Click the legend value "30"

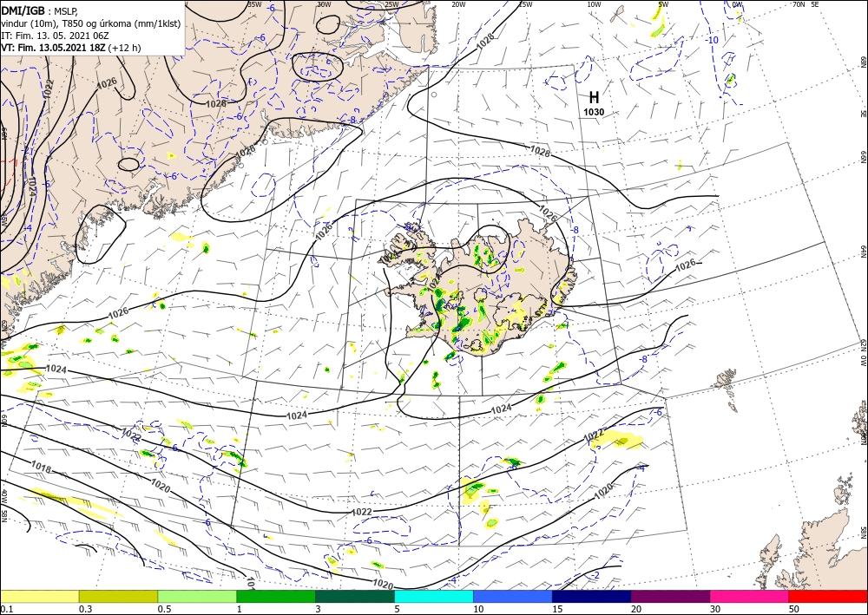715,609
